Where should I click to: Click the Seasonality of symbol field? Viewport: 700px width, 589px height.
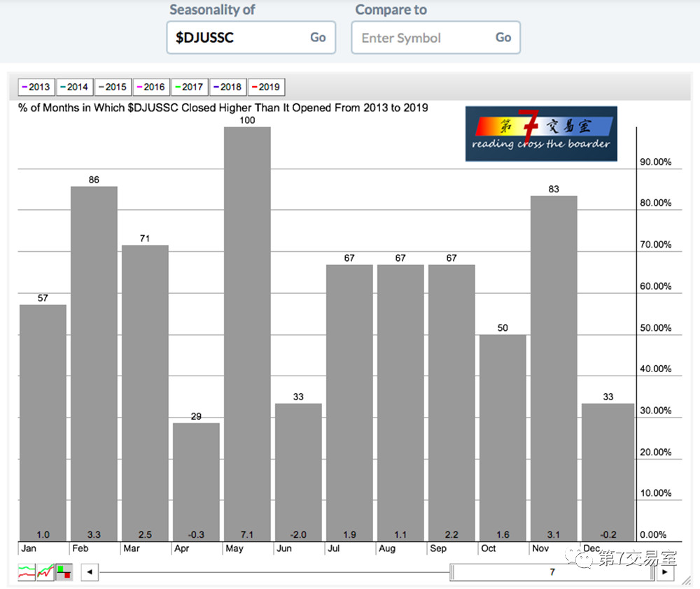237,38
